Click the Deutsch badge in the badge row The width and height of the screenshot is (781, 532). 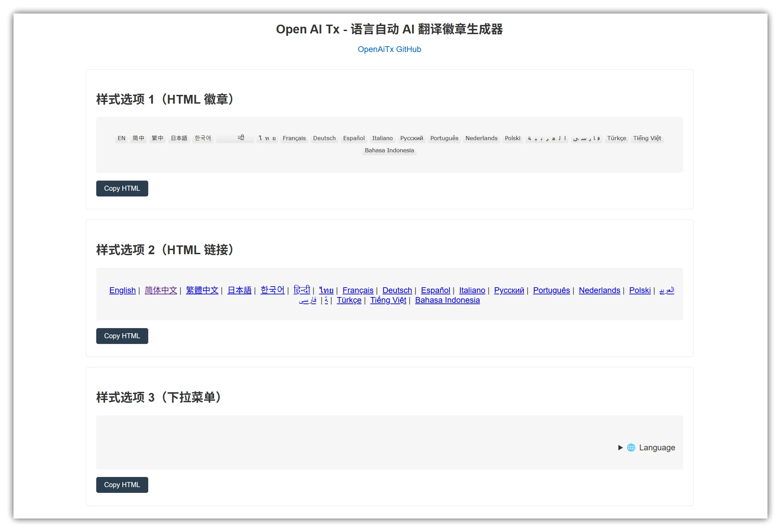[324, 138]
